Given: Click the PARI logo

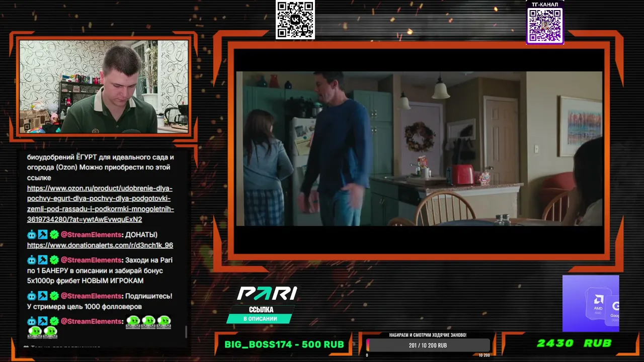Looking at the screenshot, I should [267, 294].
